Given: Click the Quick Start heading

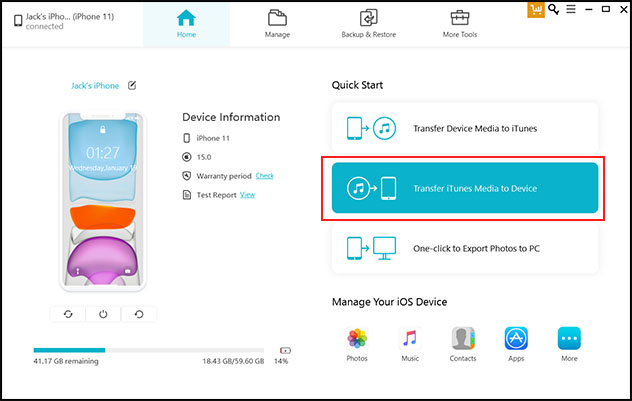Looking at the screenshot, I should 357,85.
